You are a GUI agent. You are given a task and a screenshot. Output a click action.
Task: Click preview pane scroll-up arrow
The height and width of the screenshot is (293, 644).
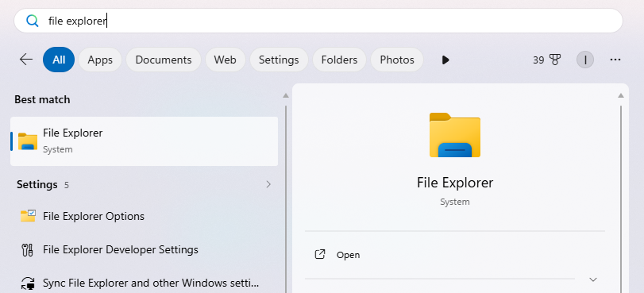[621, 95]
